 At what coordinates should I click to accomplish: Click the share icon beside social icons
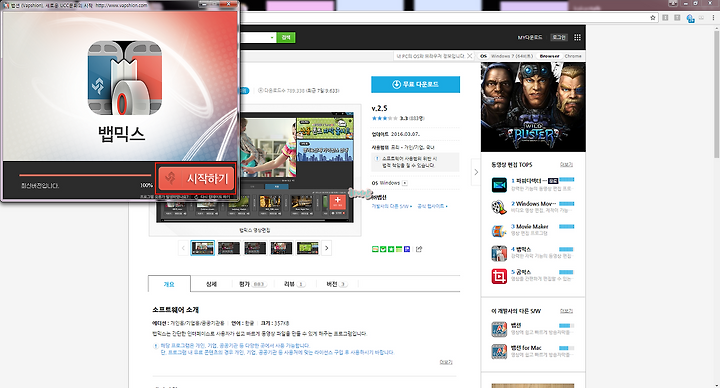click(x=419, y=249)
